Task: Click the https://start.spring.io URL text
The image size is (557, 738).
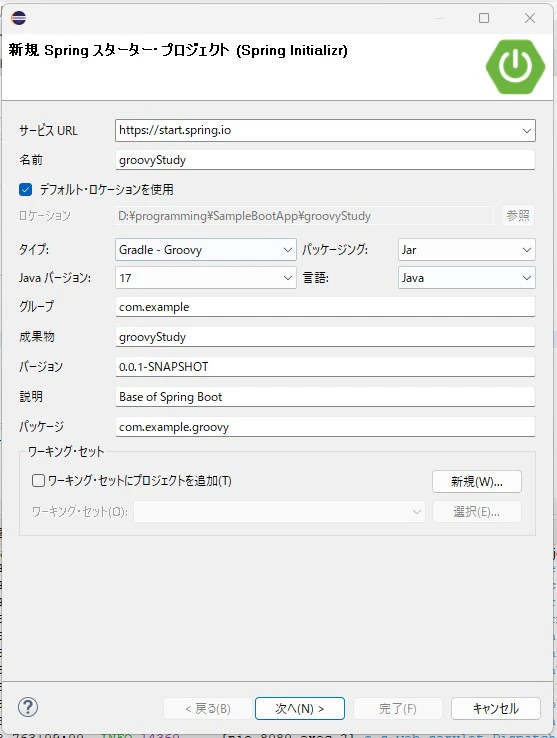Action: (175, 130)
